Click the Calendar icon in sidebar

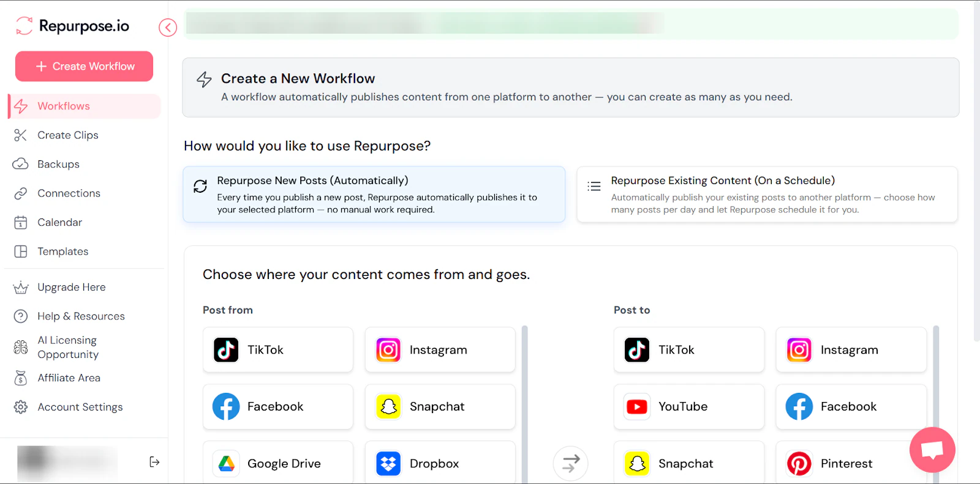pyautogui.click(x=21, y=222)
